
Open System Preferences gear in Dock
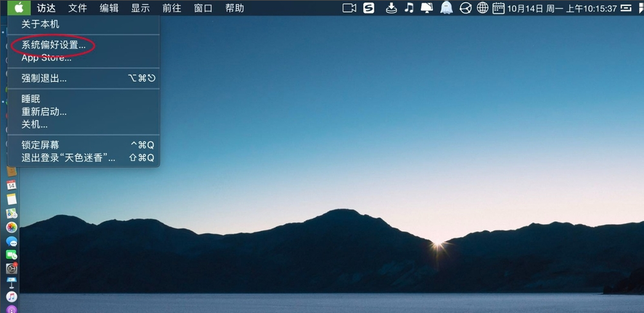click(x=12, y=269)
